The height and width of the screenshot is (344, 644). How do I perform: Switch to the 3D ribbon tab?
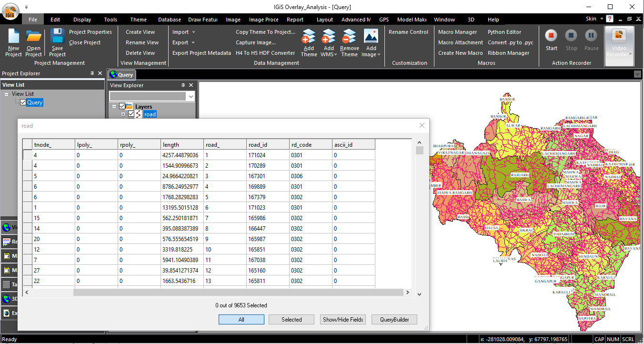coord(471,20)
